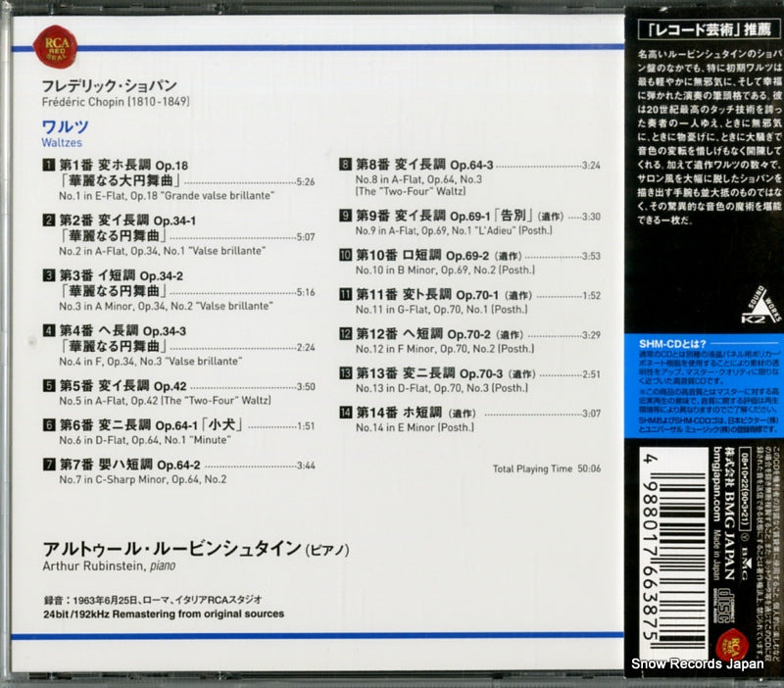Click "Total Playing Time 50:06"
Screen dimensions: 784x688
547,468
